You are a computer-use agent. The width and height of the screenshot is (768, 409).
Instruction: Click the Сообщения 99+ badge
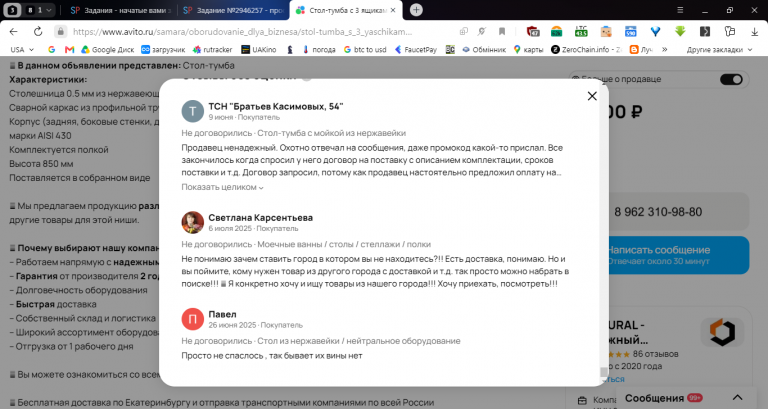point(695,397)
